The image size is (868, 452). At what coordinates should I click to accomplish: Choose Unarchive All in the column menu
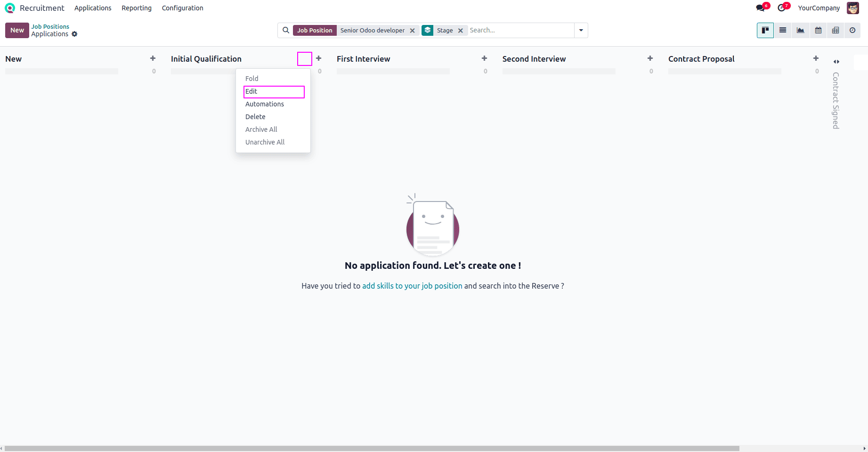273,142
